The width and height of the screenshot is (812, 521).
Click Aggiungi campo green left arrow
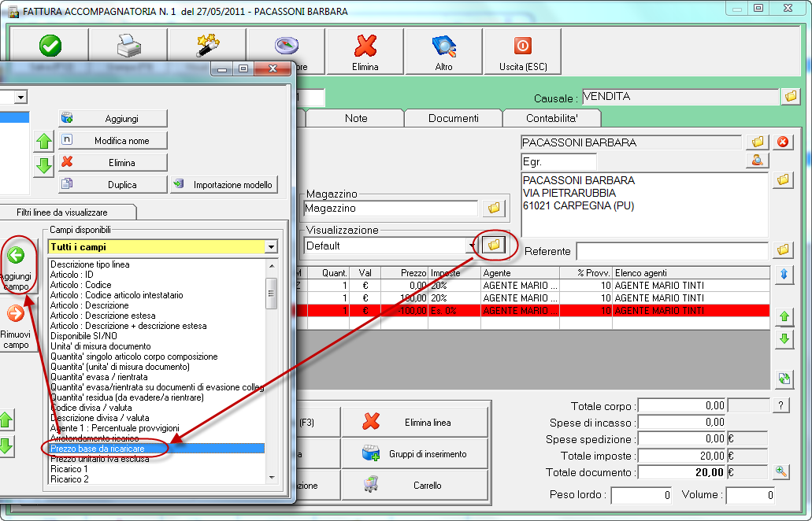[16, 267]
